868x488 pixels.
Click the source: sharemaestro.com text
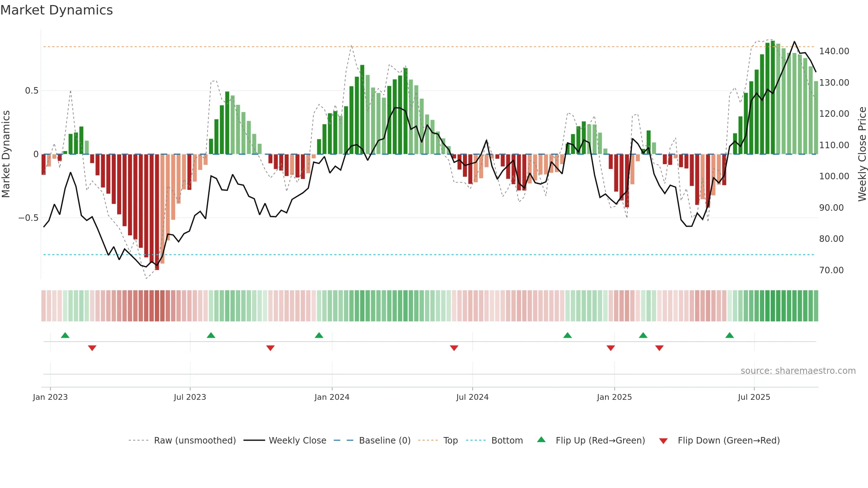798,371
